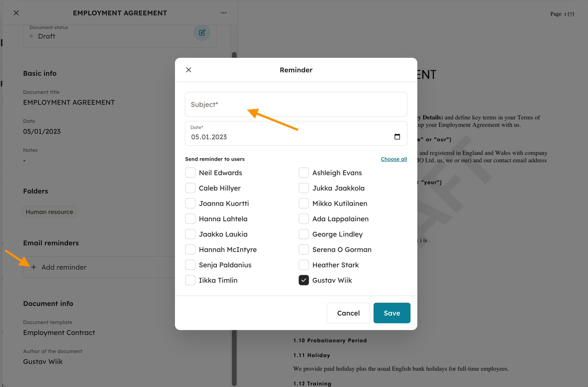Uncheck the Gustav Wiik checkbox
588x387 pixels.
point(304,280)
